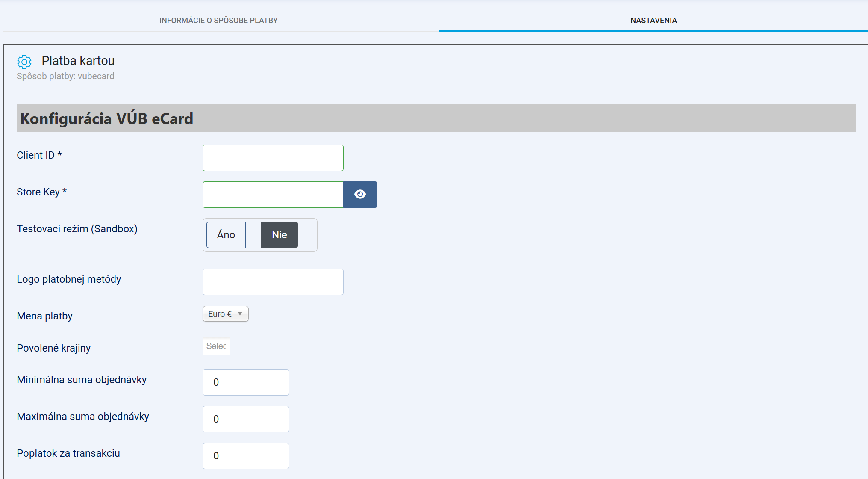Viewport: 868px width, 479px height.
Task: Open the Povolené krajiny country selector
Action: (x=216, y=346)
